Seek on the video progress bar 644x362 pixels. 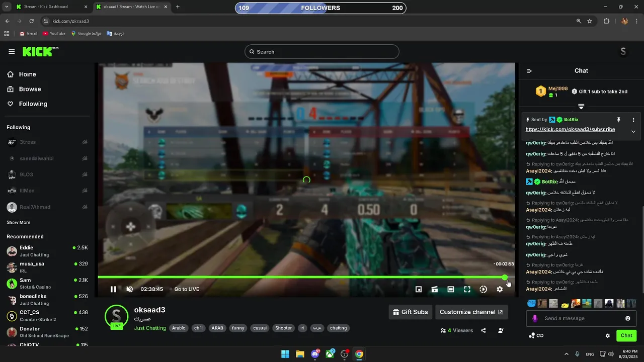click(306, 277)
